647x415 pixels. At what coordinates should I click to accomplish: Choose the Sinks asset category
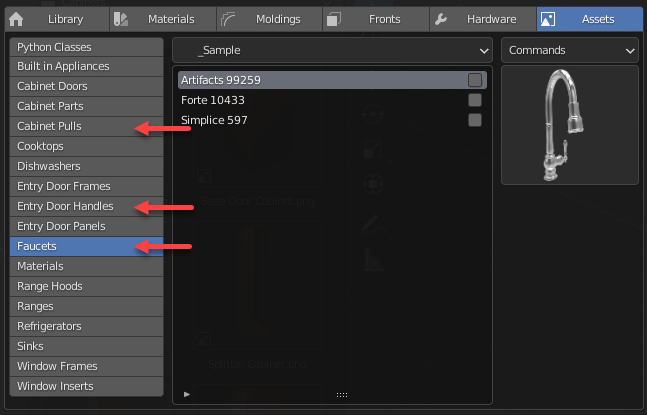pos(32,346)
